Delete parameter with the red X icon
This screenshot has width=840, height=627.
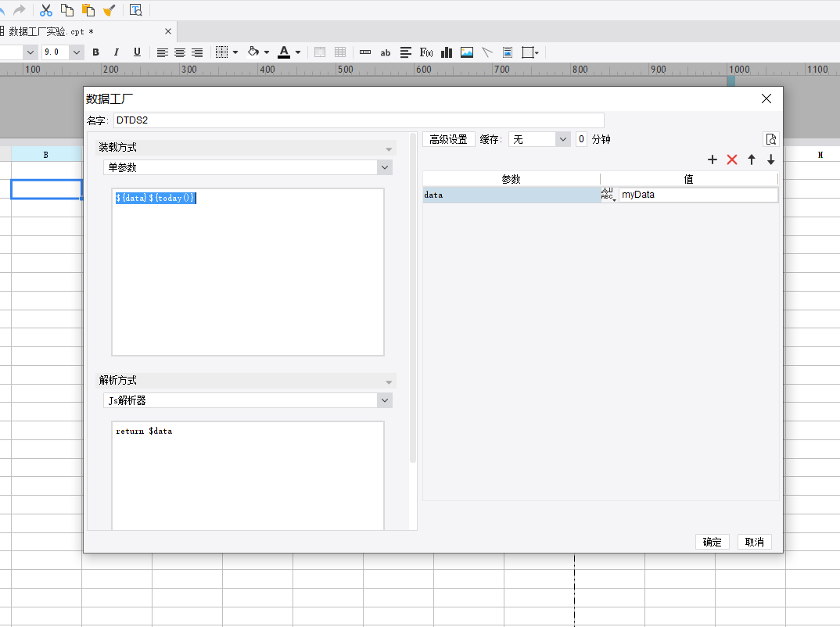[x=732, y=159]
